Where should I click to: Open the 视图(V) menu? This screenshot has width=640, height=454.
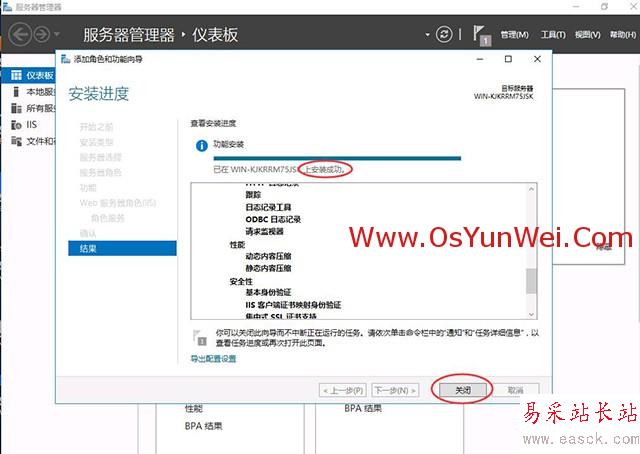click(588, 35)
